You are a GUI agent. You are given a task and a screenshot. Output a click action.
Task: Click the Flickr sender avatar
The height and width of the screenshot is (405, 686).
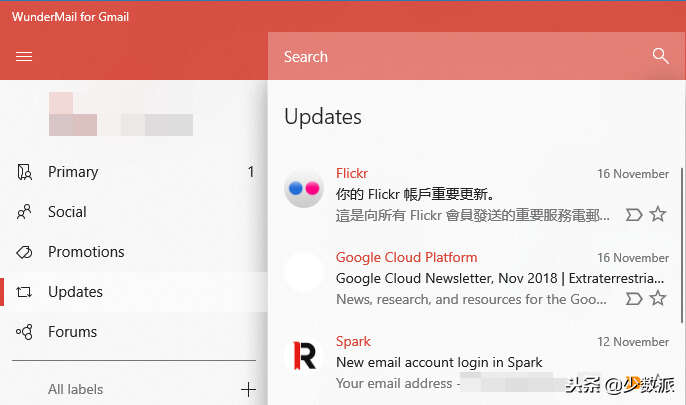(304, 189)
